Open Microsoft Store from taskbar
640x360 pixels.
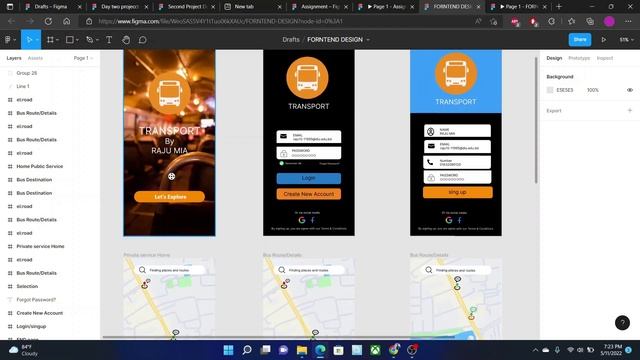tap(338, 350)
